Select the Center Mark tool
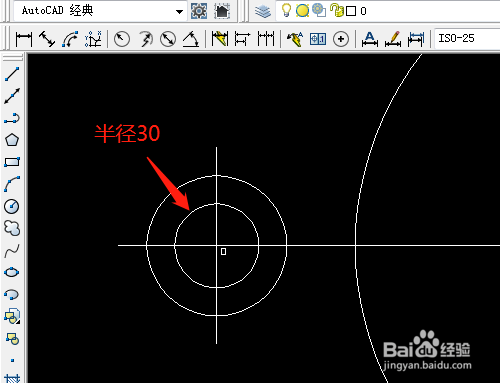The height and width of the screenshot is (383, 500). 341,39
